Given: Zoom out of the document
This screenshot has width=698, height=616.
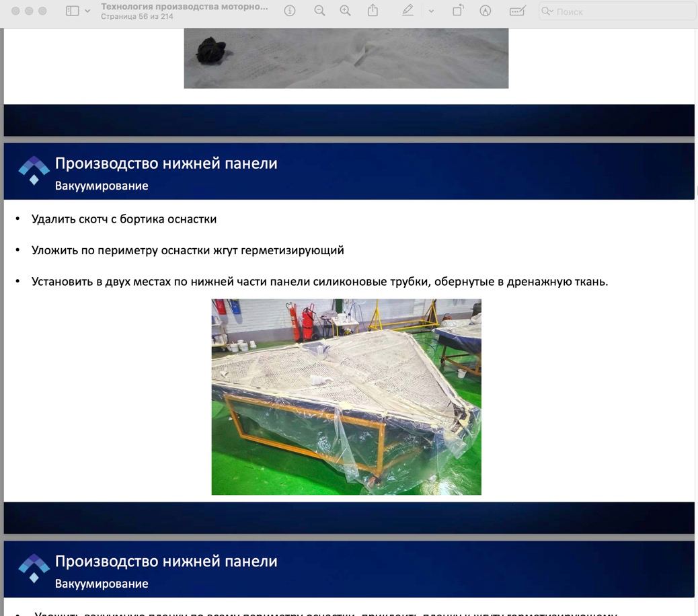Looking at the screenshot, I should (x=319, y=11).
